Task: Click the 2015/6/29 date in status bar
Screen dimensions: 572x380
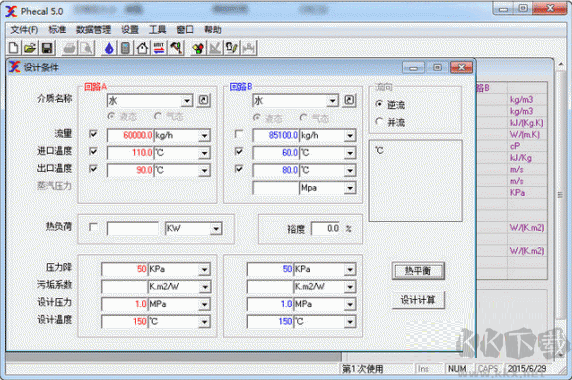Action: click(527, 369)
